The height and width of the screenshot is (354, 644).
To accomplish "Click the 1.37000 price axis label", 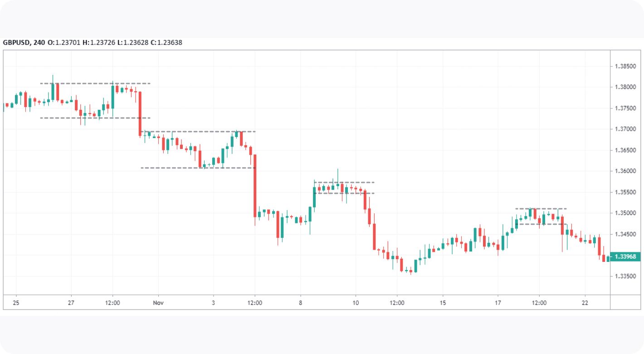I will point(625,129).
